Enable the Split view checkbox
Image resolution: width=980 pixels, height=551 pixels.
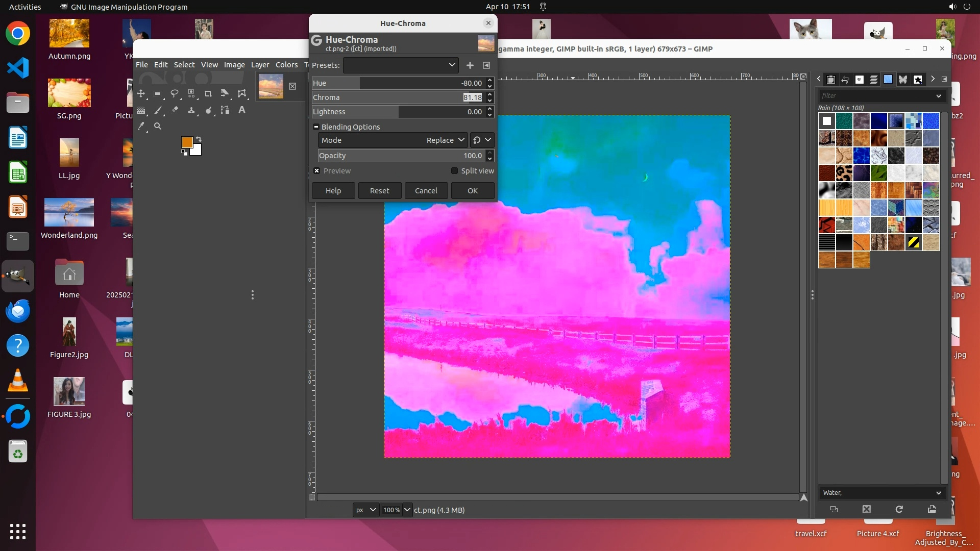[x=454, y=171]
